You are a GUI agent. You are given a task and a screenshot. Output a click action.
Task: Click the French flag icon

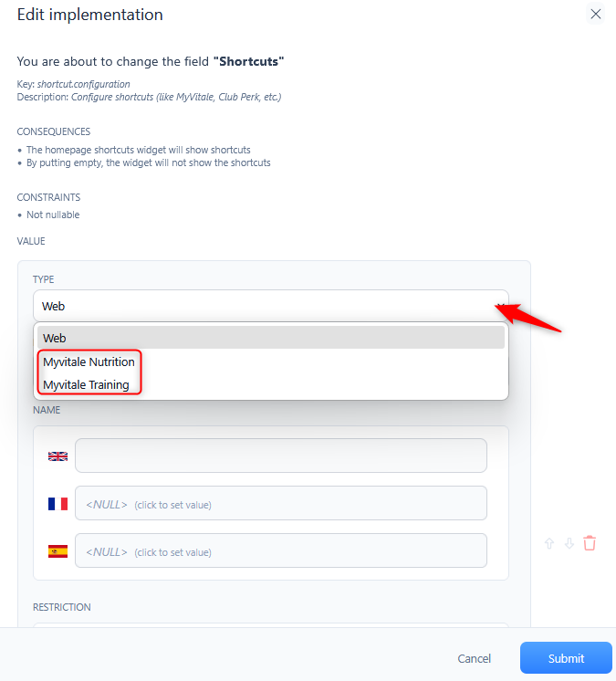coord(57,504)
